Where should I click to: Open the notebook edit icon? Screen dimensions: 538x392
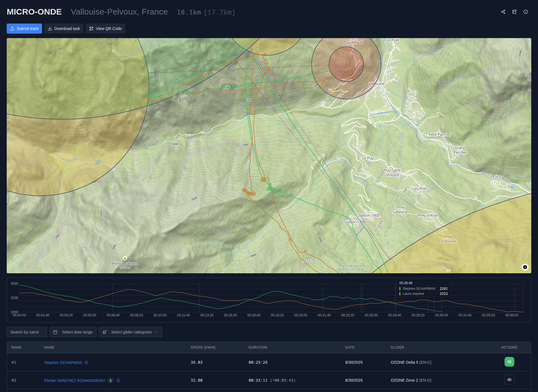[x=514, y=12]
